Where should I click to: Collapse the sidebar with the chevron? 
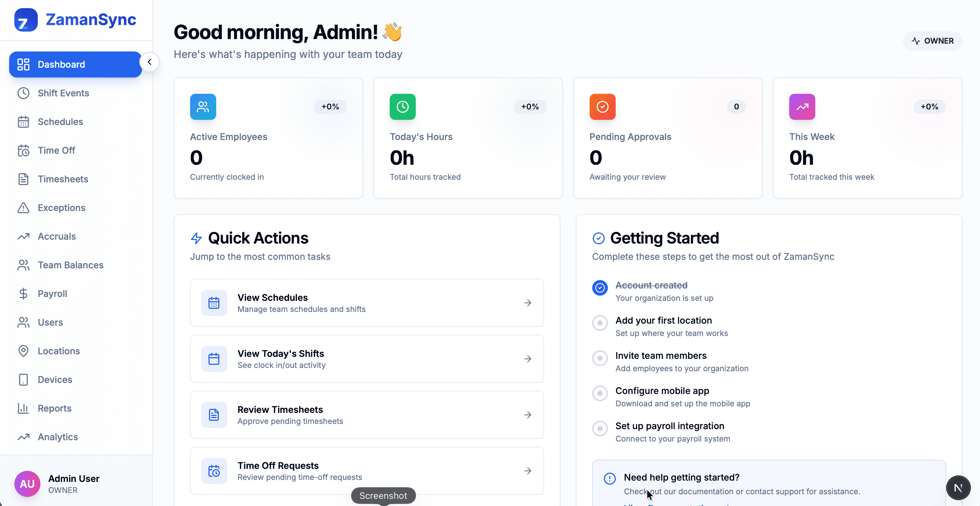point(149,62)
